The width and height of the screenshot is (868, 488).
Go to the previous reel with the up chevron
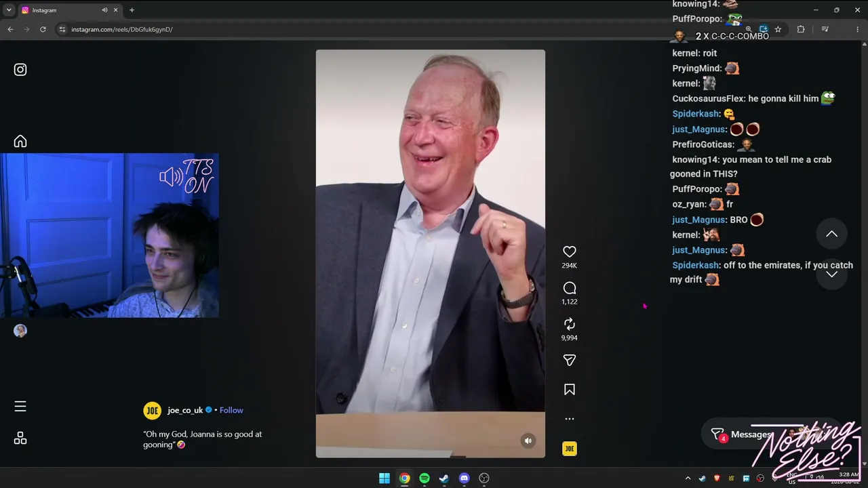click(831, 235)
